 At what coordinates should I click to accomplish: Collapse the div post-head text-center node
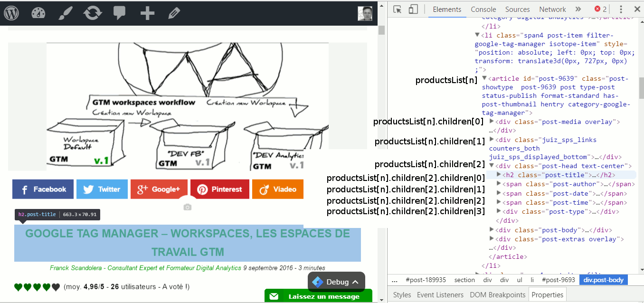(x=492, y=166)
